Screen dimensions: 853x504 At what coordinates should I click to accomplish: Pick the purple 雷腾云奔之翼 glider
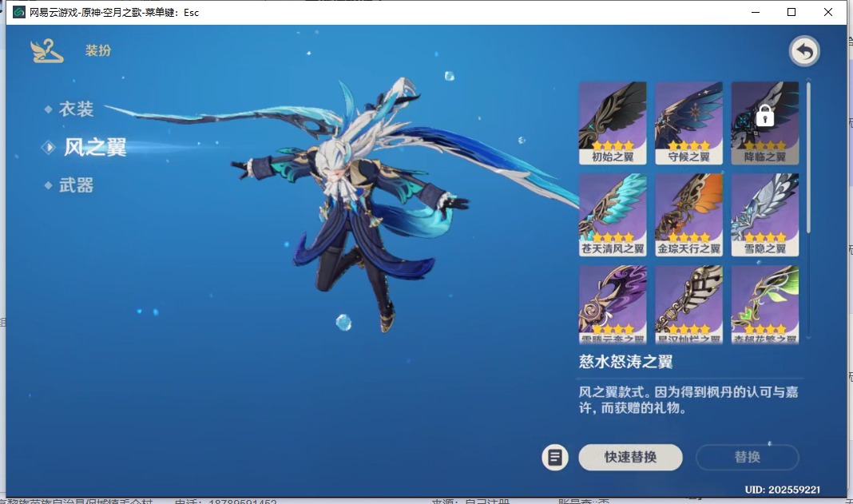pyautogui.click(x=613, y=305)
